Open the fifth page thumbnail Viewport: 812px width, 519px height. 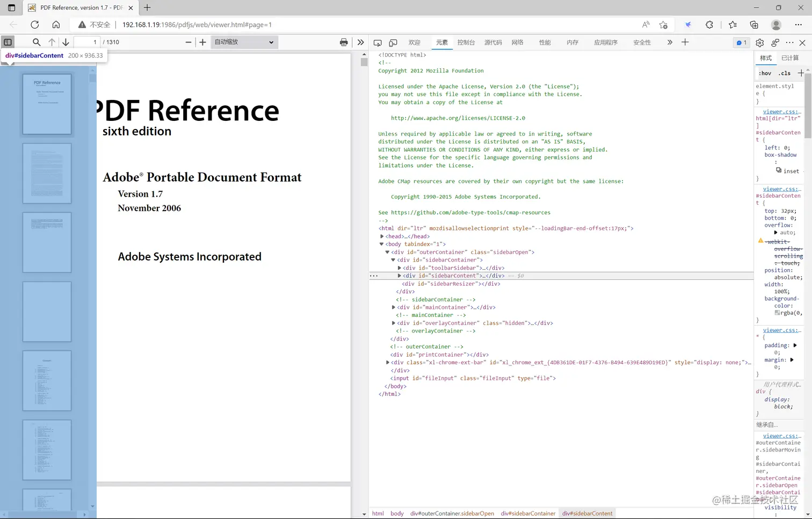[x=47, y=381]
